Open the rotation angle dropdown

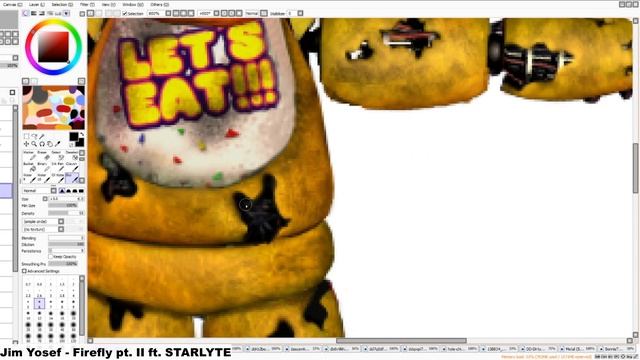216,13
